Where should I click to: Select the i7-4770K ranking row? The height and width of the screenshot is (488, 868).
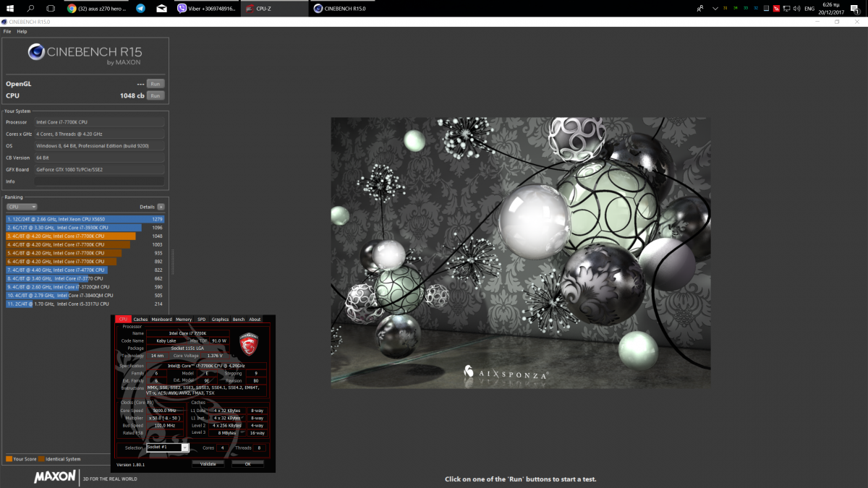coord(85,270)
